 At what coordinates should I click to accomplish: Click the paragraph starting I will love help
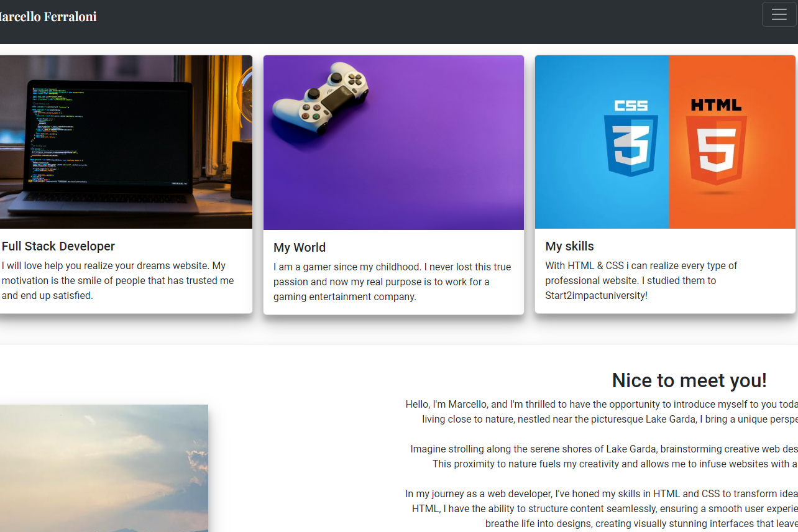pos(118,280)
